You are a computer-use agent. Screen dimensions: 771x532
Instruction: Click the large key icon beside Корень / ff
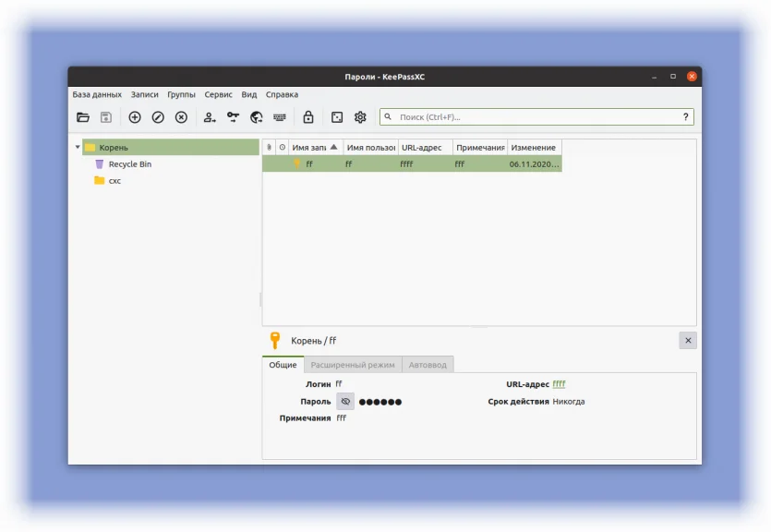click(x=275, y=340)
